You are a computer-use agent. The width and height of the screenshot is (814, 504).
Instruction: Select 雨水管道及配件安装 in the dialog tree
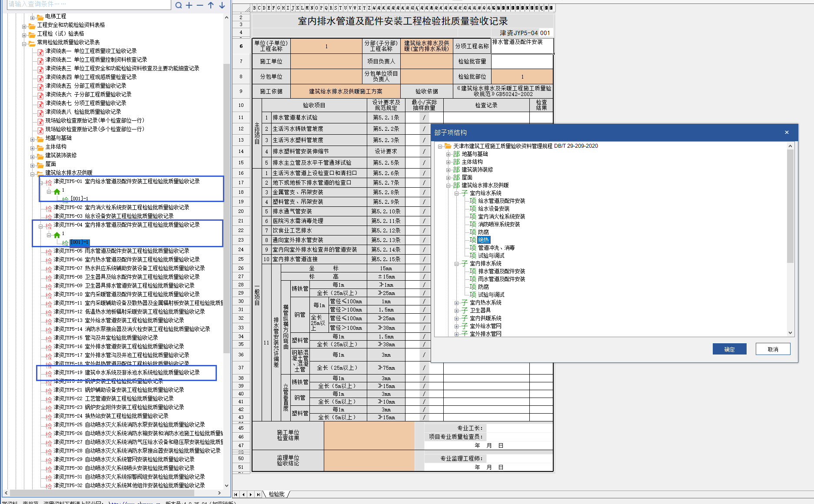click(x=502, y=279)
